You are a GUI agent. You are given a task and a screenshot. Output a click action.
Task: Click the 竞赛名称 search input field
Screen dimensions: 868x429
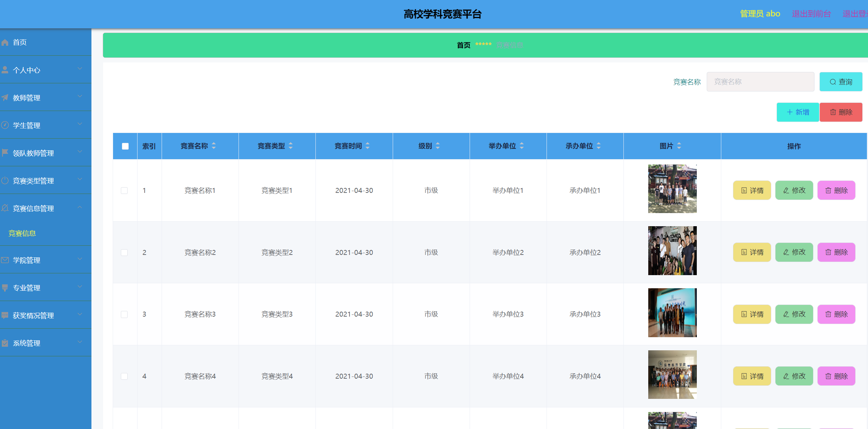[x=760, y=82]
